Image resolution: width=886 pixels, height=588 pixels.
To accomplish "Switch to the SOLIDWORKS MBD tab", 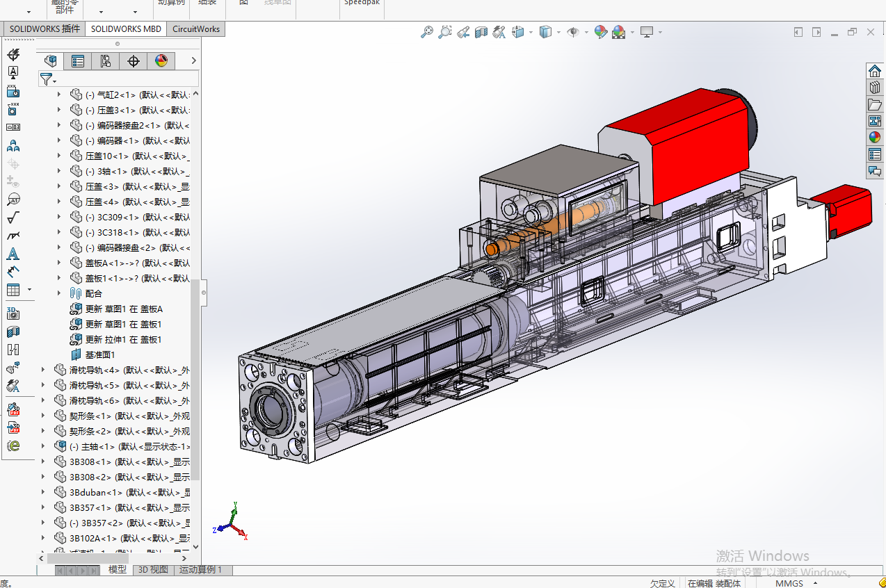I will pos(126,28).
